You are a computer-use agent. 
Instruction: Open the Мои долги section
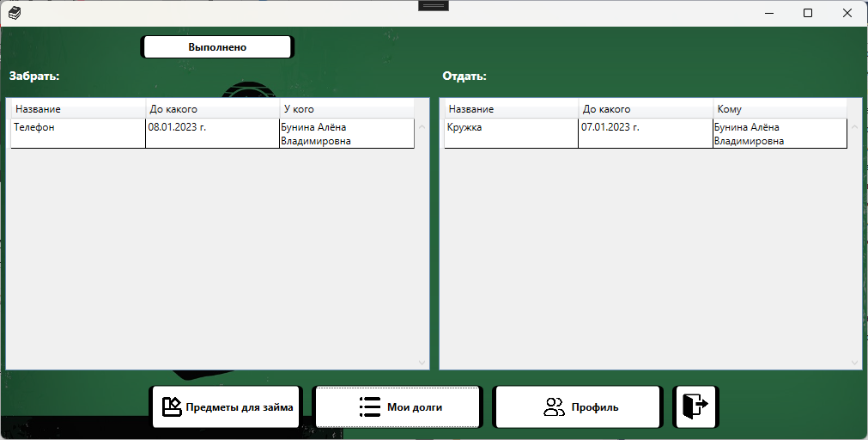point(397,407)
